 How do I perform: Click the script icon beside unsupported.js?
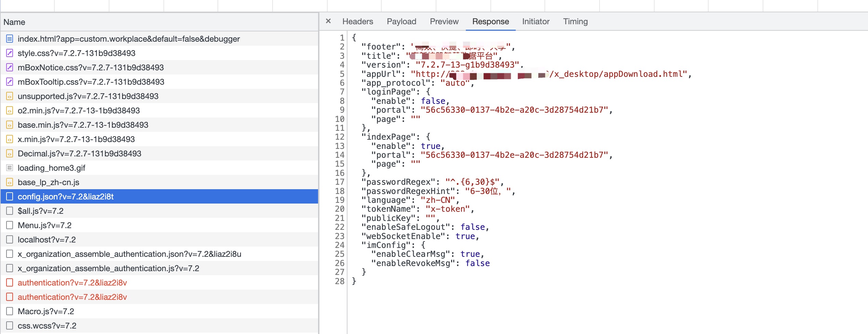pyautogui.click(x=10, y=96)
